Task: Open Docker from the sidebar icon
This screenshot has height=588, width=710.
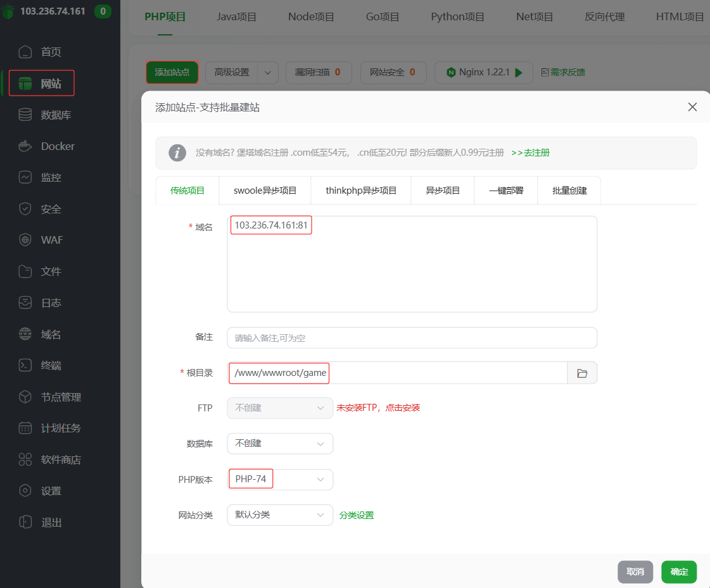Action: pyautogui.click(x=25, y=146)
